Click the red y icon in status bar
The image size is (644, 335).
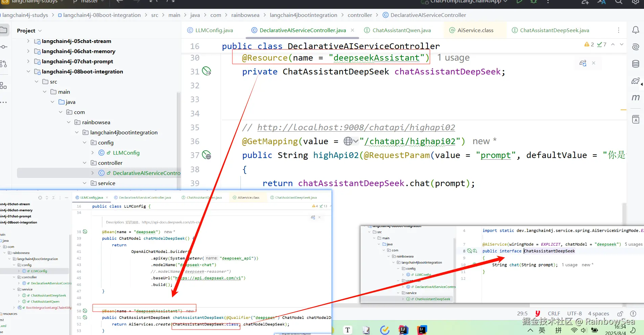point(537,313)
